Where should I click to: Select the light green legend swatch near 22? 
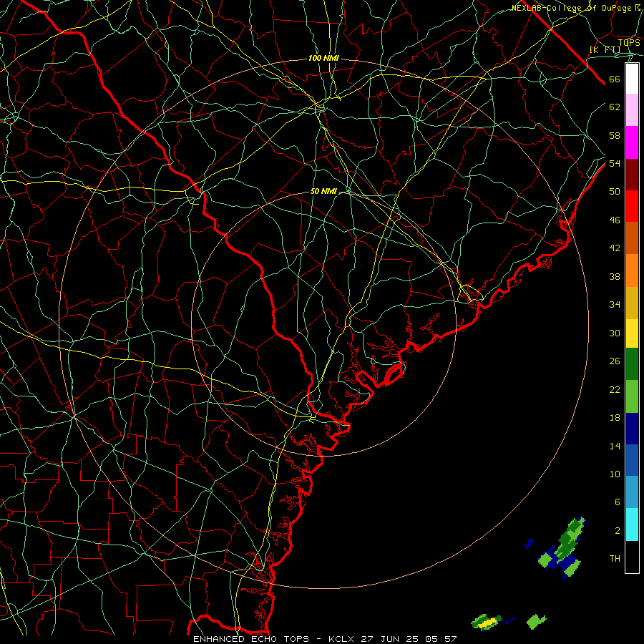[632, 396]
